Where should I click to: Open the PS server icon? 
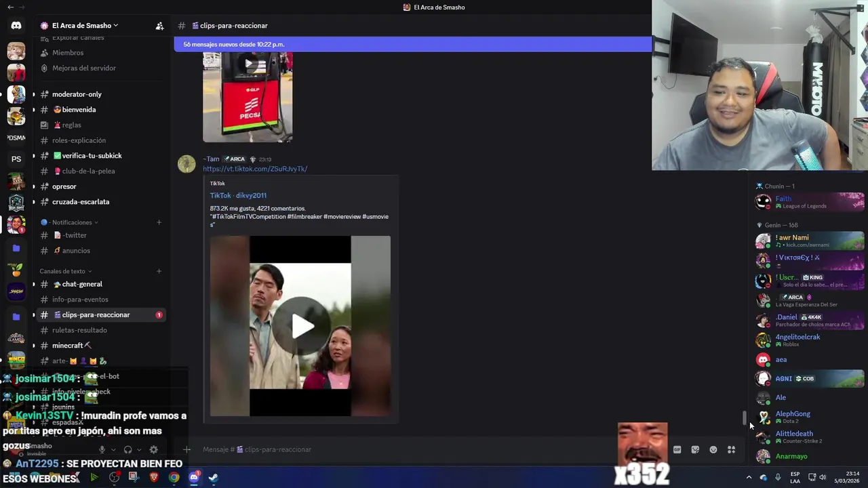pos(16,159)
